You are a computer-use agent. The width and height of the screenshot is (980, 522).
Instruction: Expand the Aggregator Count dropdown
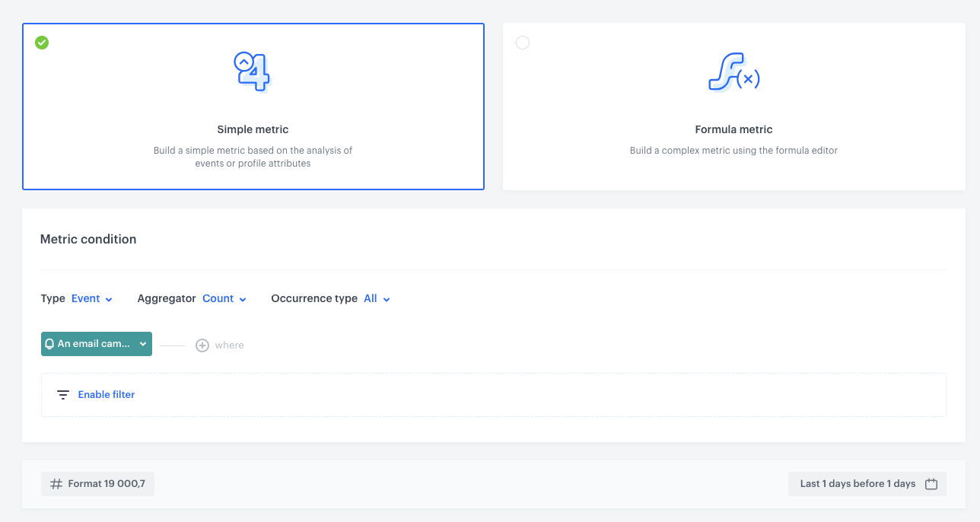tap(224, 299)
